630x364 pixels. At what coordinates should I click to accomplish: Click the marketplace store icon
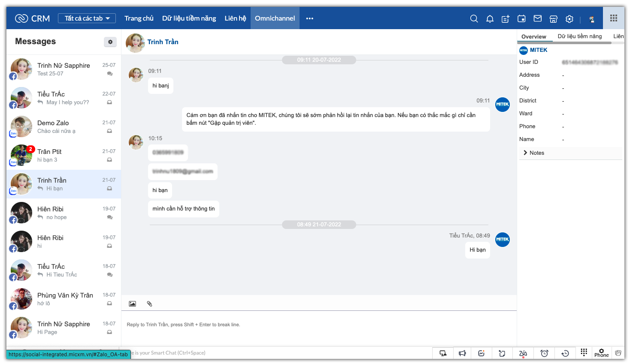553,19
